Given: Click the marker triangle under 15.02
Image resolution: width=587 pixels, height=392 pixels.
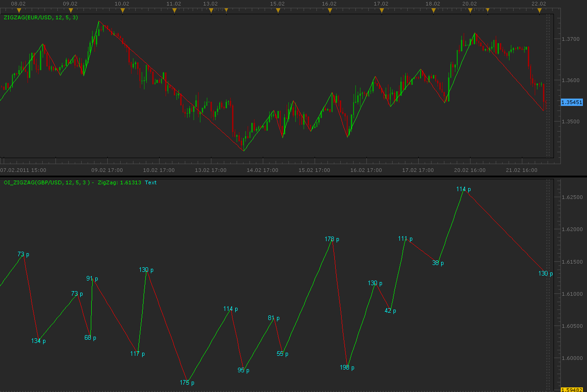Looking at the screenshot, I should point(278,10).
